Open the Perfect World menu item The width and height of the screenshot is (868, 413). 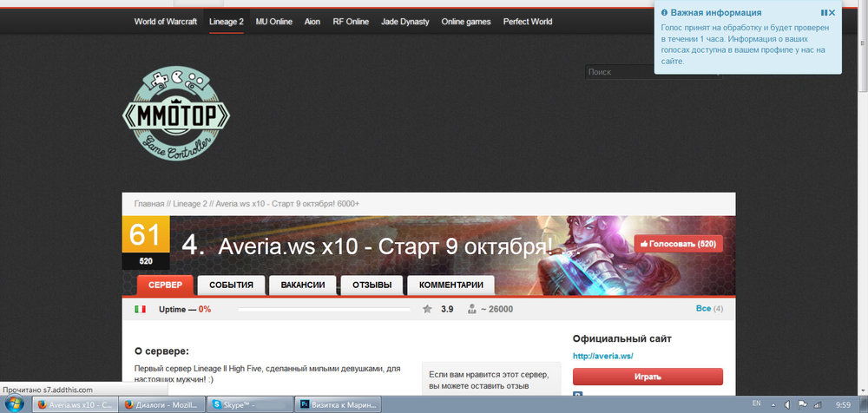[526, 21]
